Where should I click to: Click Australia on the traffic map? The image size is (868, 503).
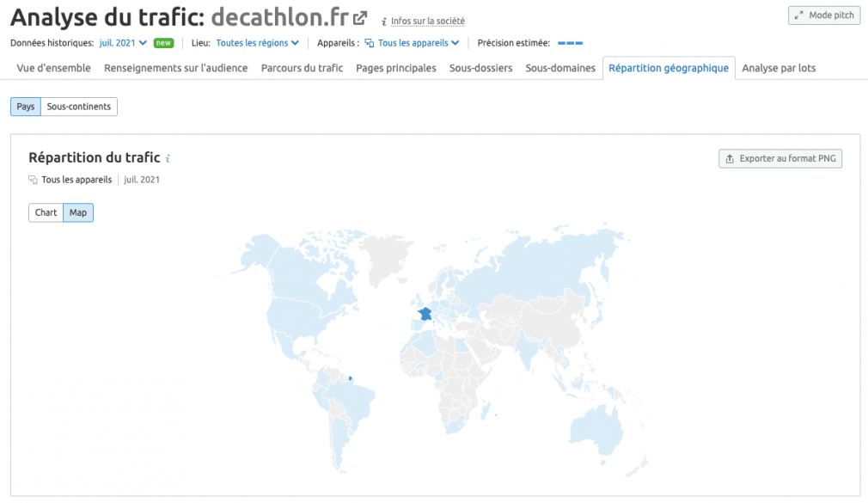(x=596, y=429)
